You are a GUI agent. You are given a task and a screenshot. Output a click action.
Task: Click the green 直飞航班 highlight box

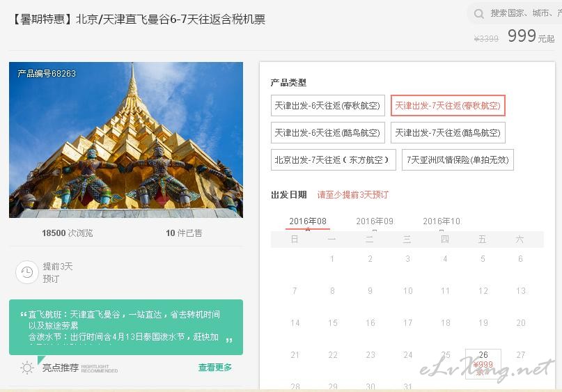coord(126,327)
